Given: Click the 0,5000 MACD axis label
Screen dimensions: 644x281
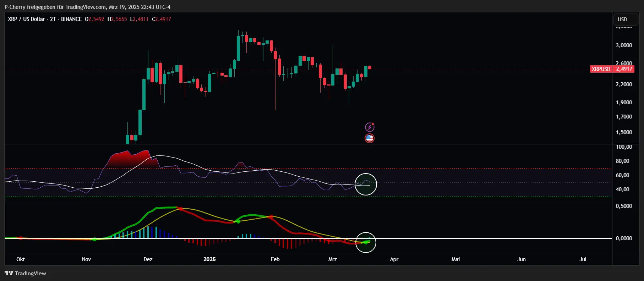Looking at the screenshot, I should [624, 206].
